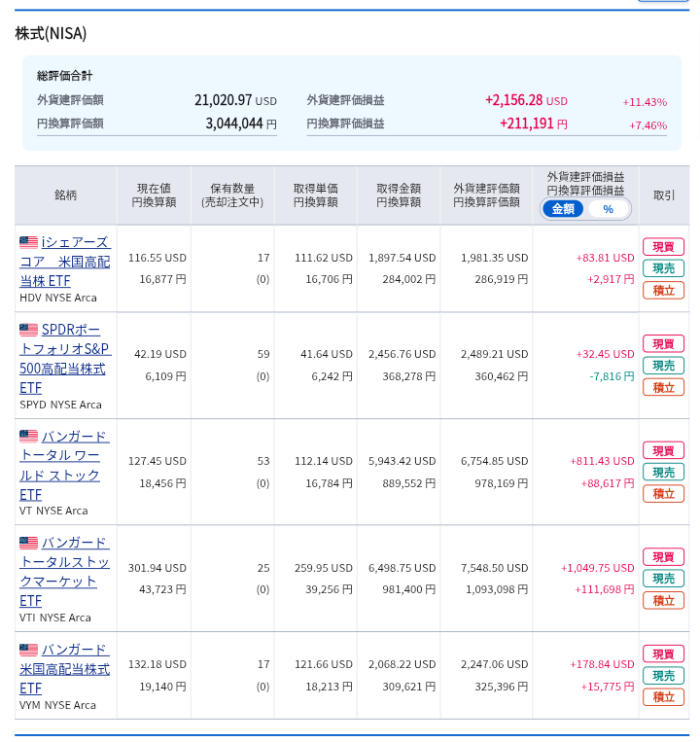
Task: Select 積立 button for VTI
Action: pos(663,600)
